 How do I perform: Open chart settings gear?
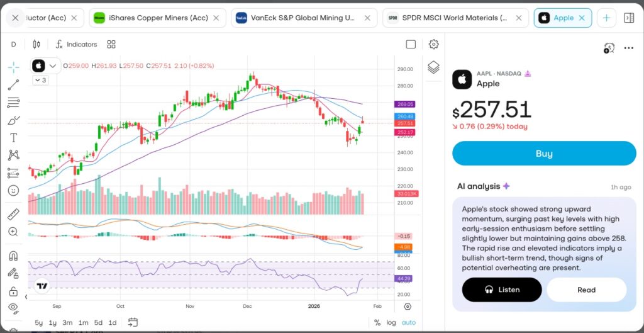tap(433, 44)
